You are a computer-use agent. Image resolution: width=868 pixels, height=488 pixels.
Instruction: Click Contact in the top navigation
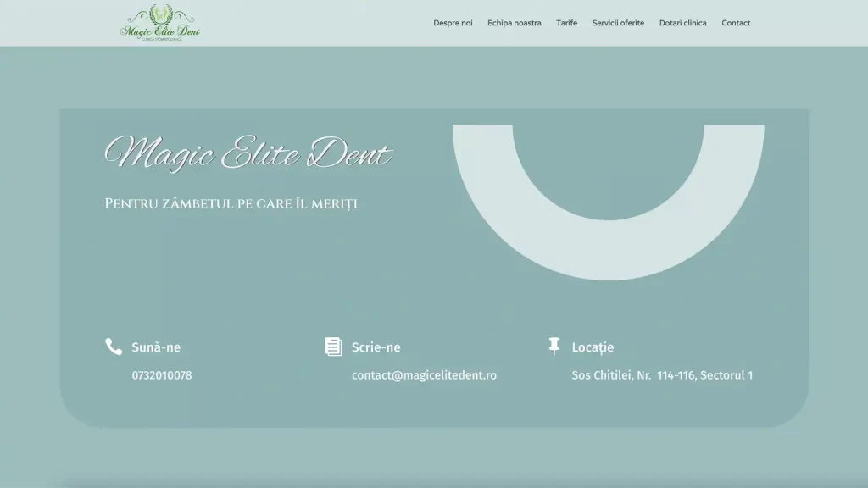click(736, 23)
